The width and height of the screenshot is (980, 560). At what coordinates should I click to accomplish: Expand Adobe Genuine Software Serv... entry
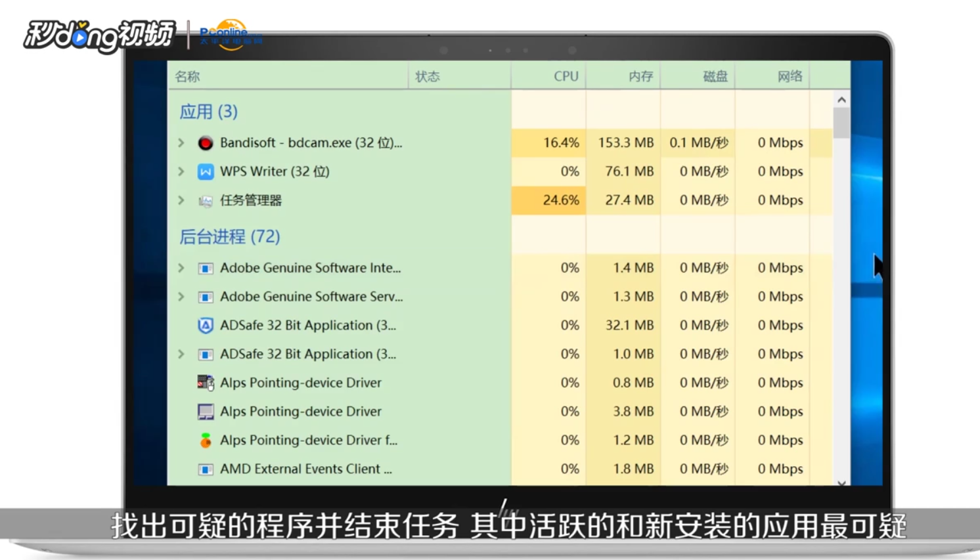(x=181, y=297)
